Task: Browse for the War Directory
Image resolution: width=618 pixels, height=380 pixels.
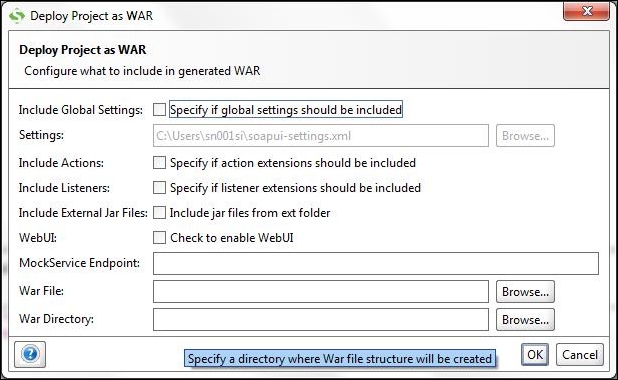Action: [525, 319]
